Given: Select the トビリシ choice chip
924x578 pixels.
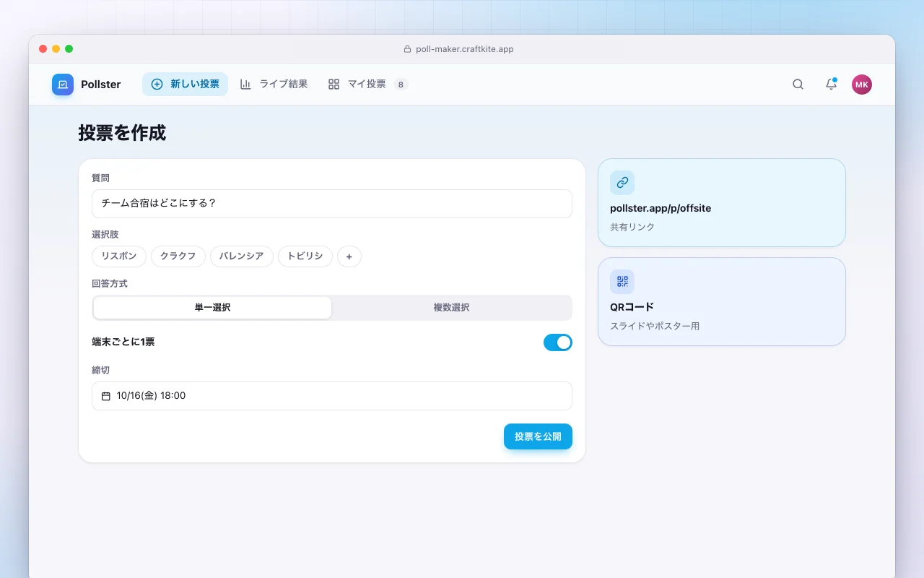Looking at the screenshot, I should (x=305, y=256).
